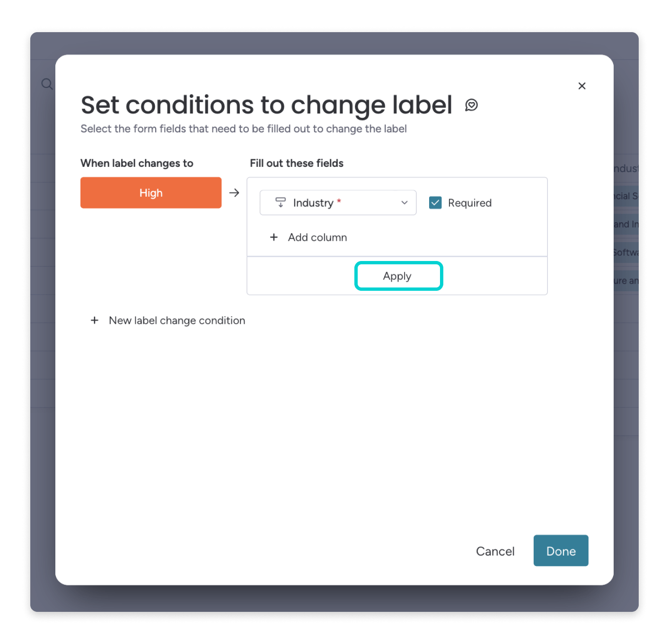Add a New label change condition
This screenshot has height=644, width=669.
click(x=176, y=321)
